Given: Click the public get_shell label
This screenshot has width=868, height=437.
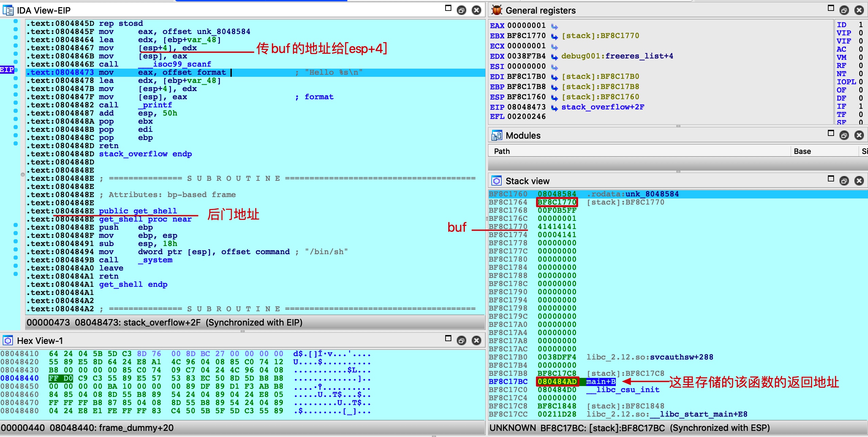Looking at the screenshot, I should click(138, 211).
